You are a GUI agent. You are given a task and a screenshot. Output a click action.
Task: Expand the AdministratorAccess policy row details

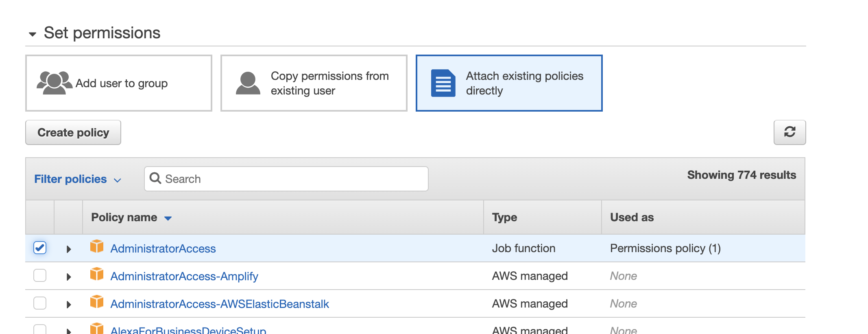69,249
